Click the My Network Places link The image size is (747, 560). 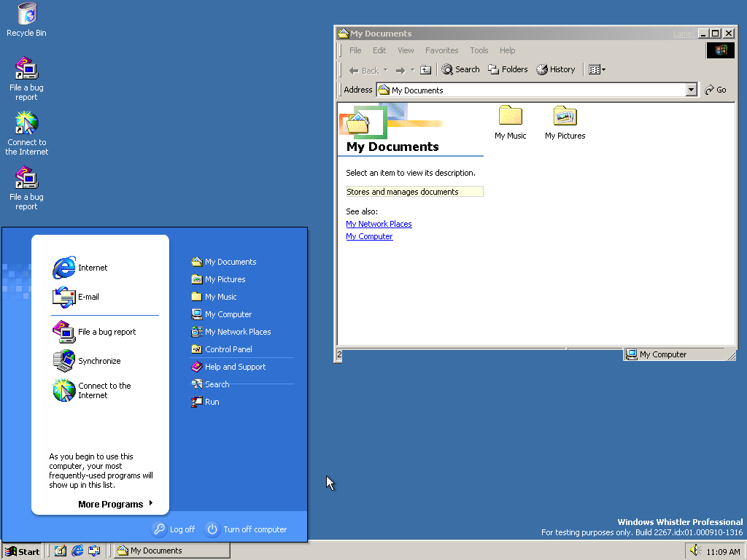pyautogui.click(x=379, y=224)
